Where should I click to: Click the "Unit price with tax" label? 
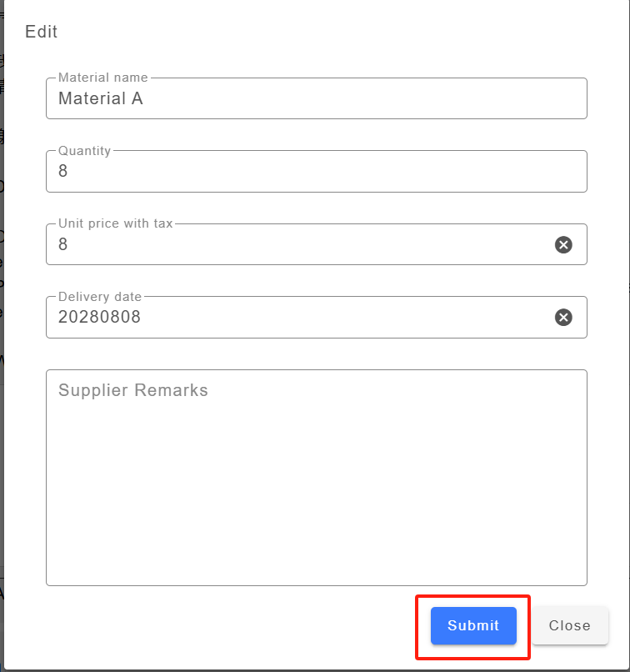click(116, 223)
